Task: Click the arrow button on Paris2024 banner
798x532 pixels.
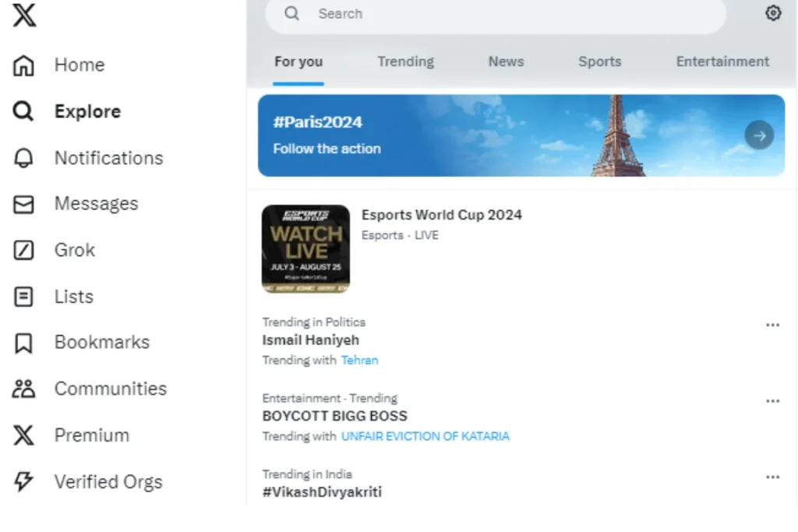Action: 759,136
